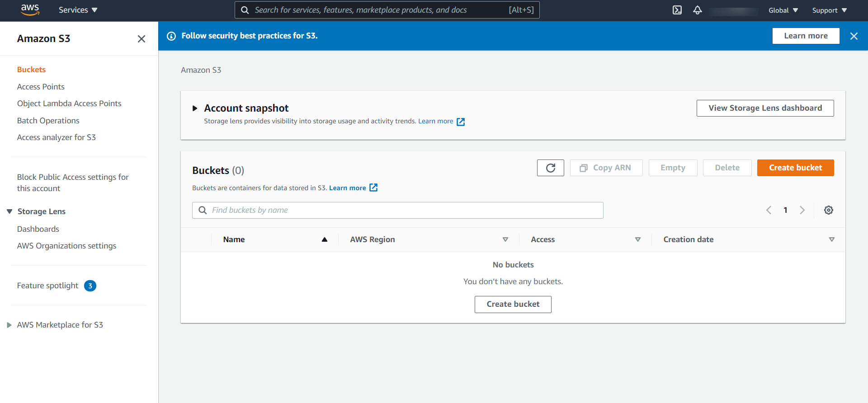Click page number 1 in pagination
This screenshot has height=403, width=868.
[785, 210]
